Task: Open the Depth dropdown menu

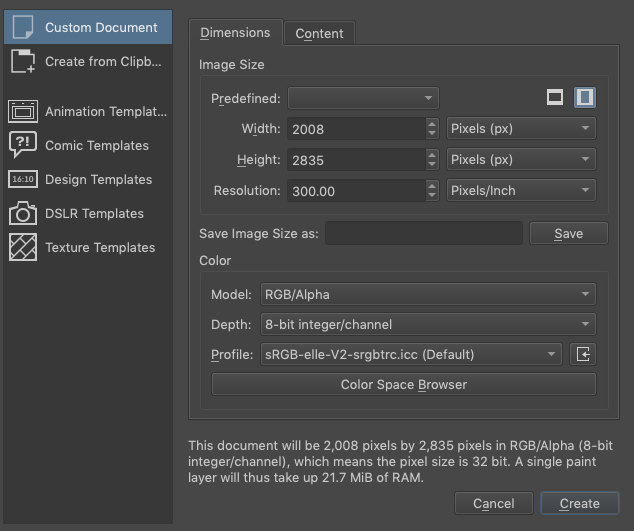Action: pos(427,324)
